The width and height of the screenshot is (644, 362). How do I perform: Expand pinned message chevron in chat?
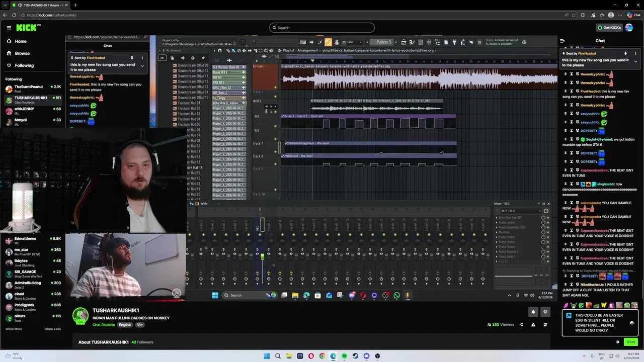635,61
